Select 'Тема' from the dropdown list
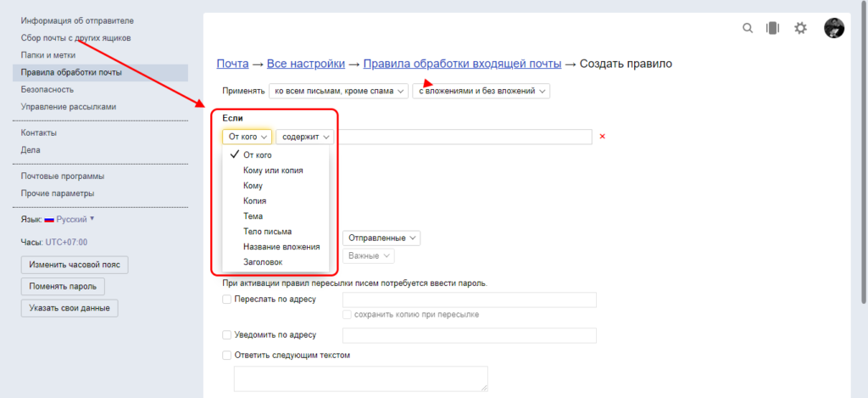The width and height of the screenshot is (868, 398). [253, 216]
